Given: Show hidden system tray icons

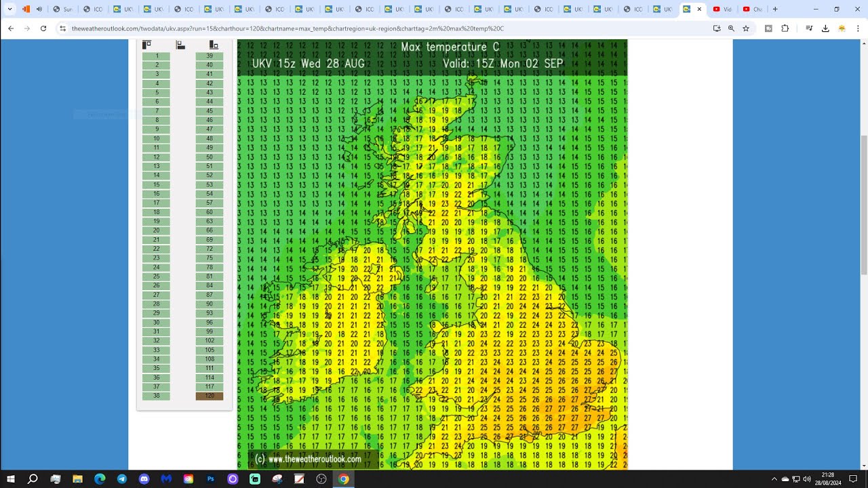Looking at the screenshot, I should pos(774,479).
